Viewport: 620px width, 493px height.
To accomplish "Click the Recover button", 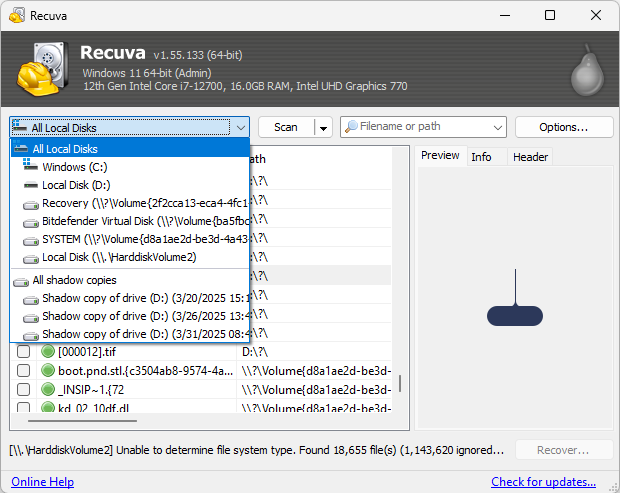I will (563, 450).
